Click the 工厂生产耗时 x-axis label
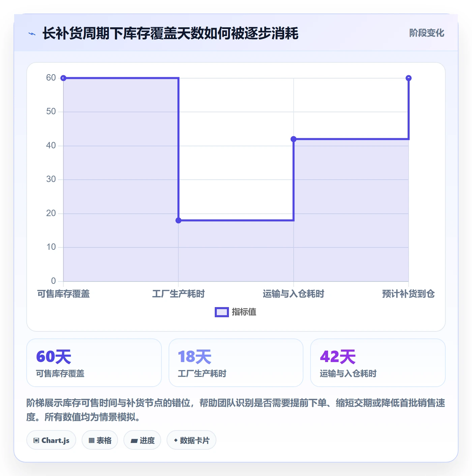This screenshot has height=476, width=472. point(178,294)
